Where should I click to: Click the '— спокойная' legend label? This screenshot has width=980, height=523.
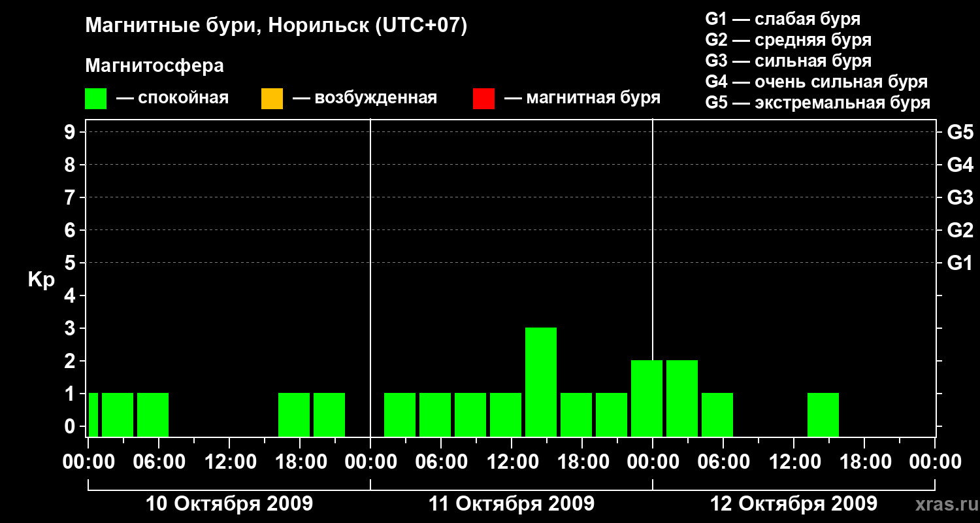pos(172,99)
